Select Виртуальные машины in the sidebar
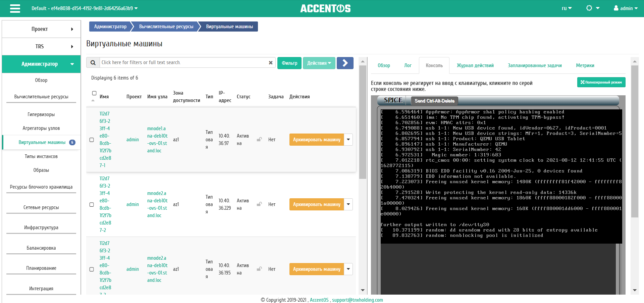This screenshot has height=303, width=644. (42, 142)
